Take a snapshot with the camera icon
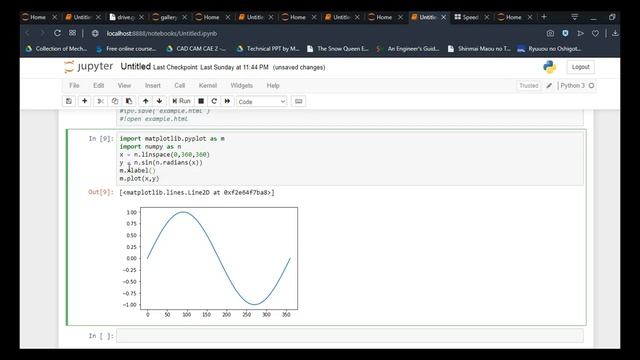This screenshot has height=360, width=640. tap(550, 33)
